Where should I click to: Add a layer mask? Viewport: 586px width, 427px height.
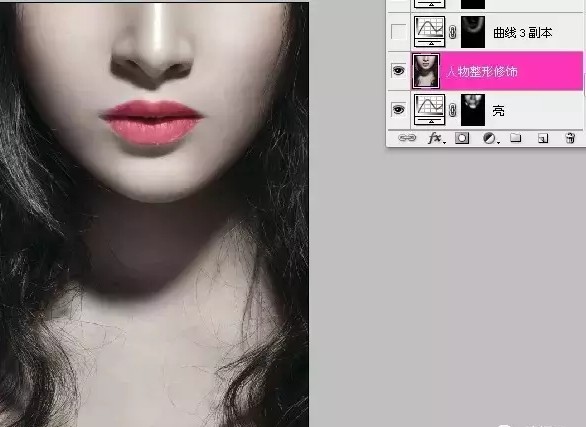pos(462,138)
